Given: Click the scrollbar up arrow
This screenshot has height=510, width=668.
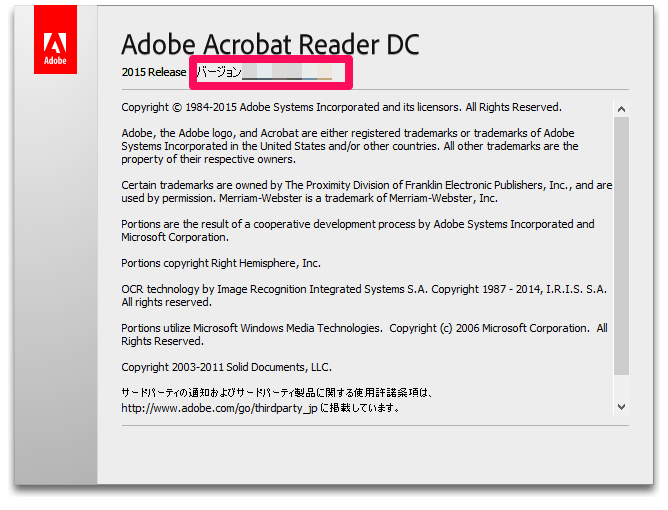Looking at the screenshot, I should (621, 109).
